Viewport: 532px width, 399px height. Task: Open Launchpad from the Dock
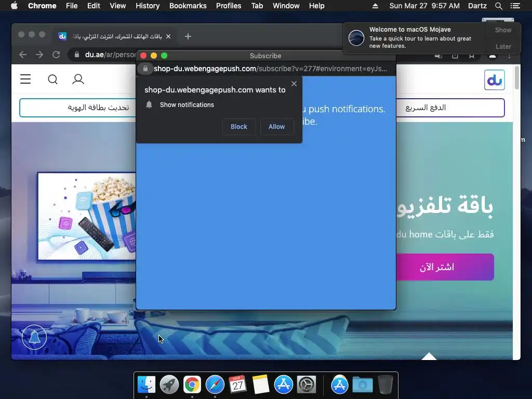(x=169, y=385)
